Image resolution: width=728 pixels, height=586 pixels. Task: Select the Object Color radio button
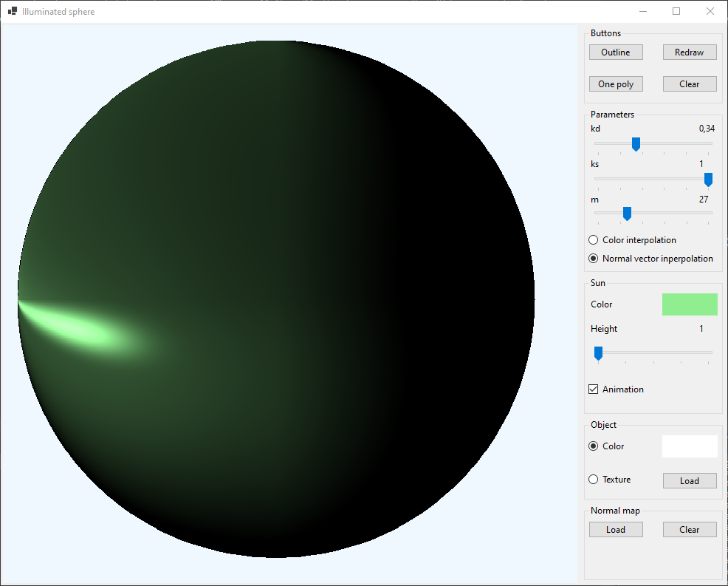(594, 446)
